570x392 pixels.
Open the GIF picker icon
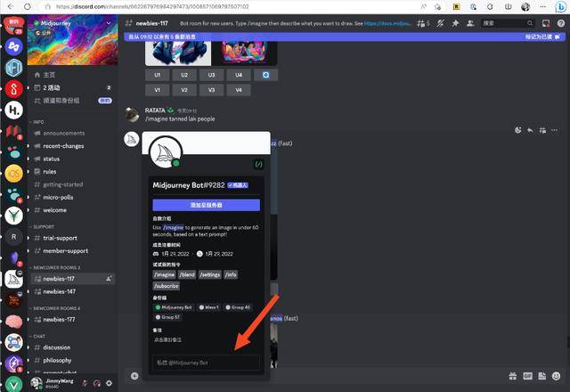tap(527, 376)
